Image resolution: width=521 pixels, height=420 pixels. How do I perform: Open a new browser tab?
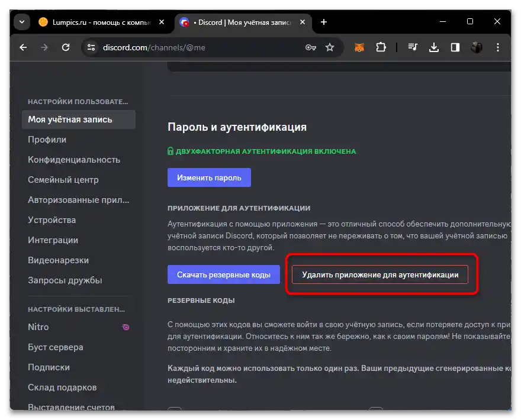[x=324, y=22]
